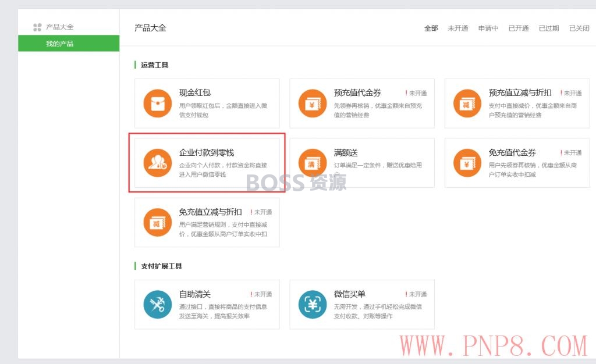Switch to the 申请中 filter tab

488,28
